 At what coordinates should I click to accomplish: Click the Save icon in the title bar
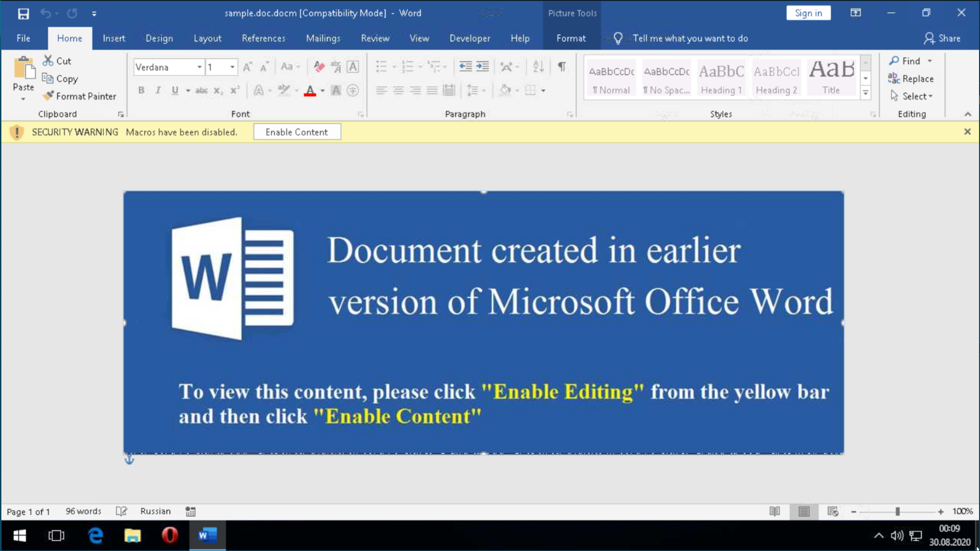pos(23,13)
